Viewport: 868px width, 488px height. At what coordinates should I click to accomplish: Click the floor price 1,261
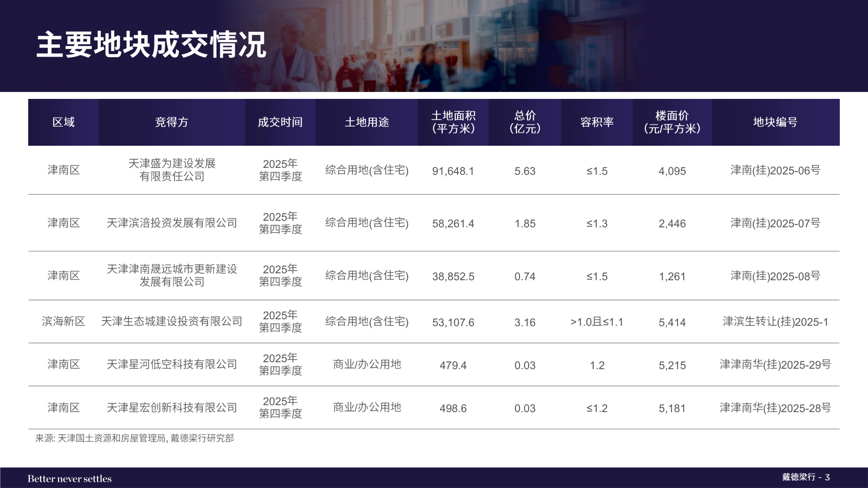[x=672, y=276]
